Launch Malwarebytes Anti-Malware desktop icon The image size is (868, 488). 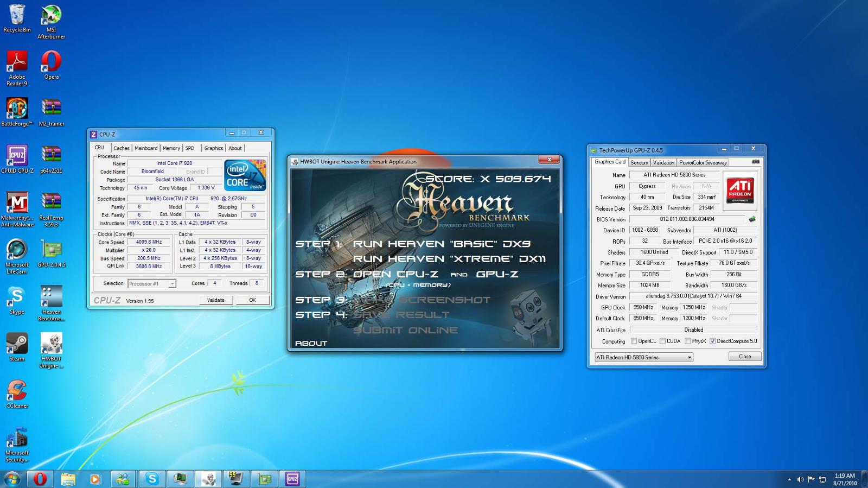(17, 209)
